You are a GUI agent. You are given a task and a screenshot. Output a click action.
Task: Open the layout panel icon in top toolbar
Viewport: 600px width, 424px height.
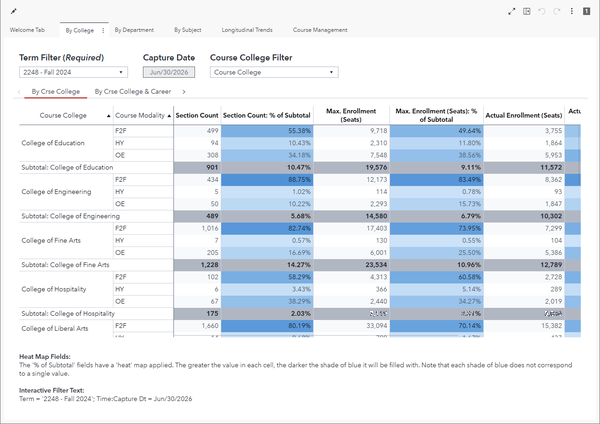[527, 11]
